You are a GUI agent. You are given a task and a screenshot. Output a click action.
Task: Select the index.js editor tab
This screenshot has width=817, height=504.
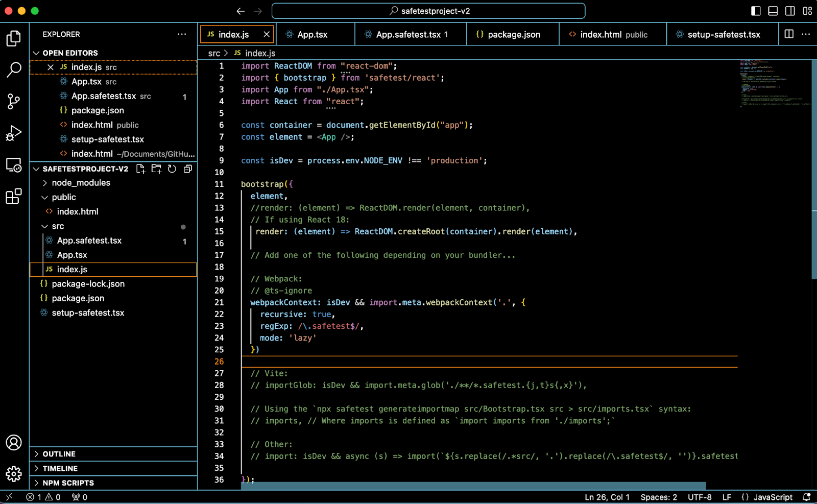(x=237, y=34)
